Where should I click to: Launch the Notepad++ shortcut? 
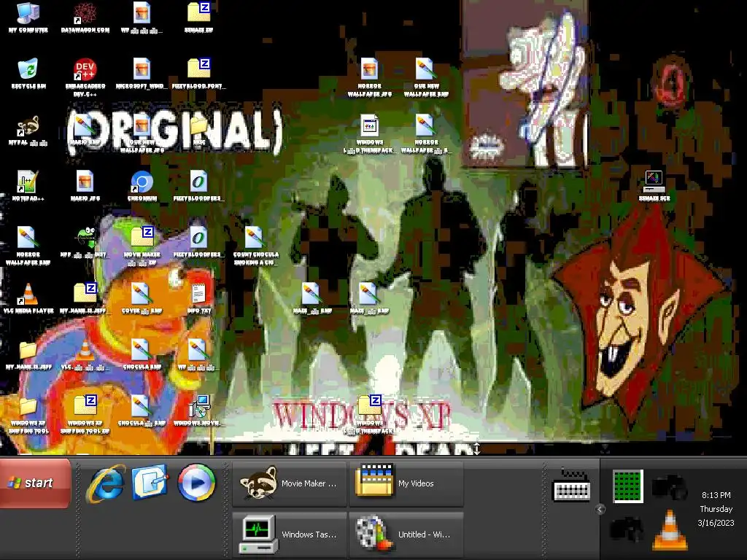click(x=28, y=186)
